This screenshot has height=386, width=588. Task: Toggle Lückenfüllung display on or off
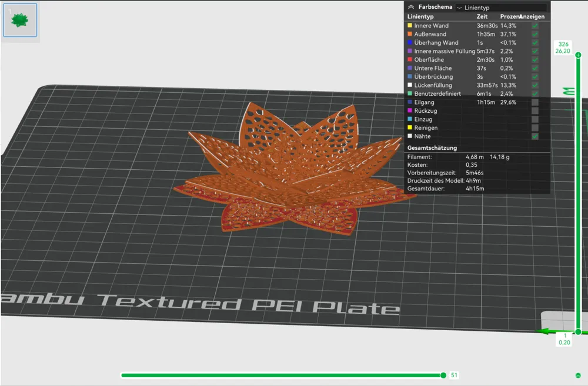pyautogui.click(x=534, y=85)
